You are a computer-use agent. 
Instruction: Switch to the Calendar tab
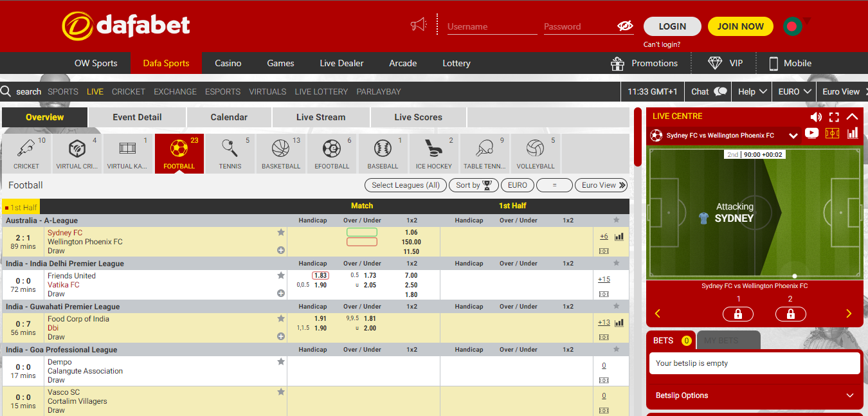229,117
